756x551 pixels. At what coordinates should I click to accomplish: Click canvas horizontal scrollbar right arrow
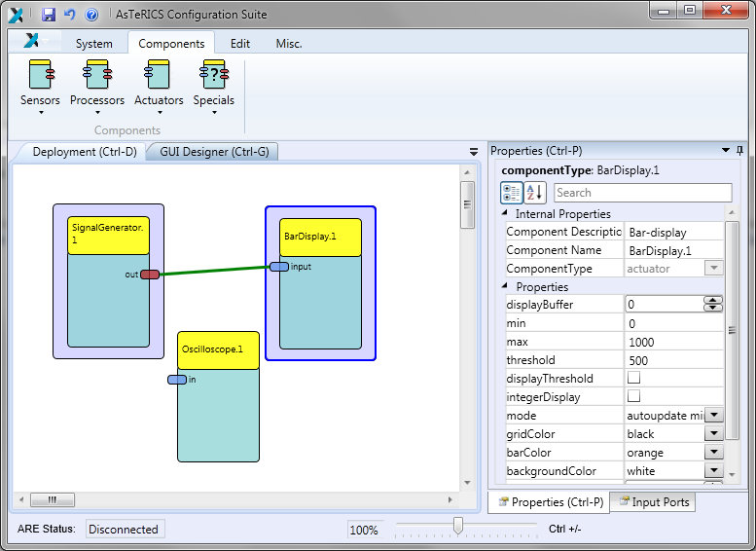tap(450, 499)
